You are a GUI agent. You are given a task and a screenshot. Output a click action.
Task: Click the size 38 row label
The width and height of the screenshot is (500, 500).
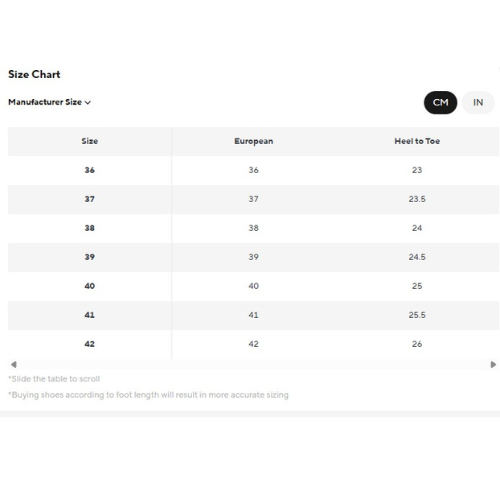point(90,228)
